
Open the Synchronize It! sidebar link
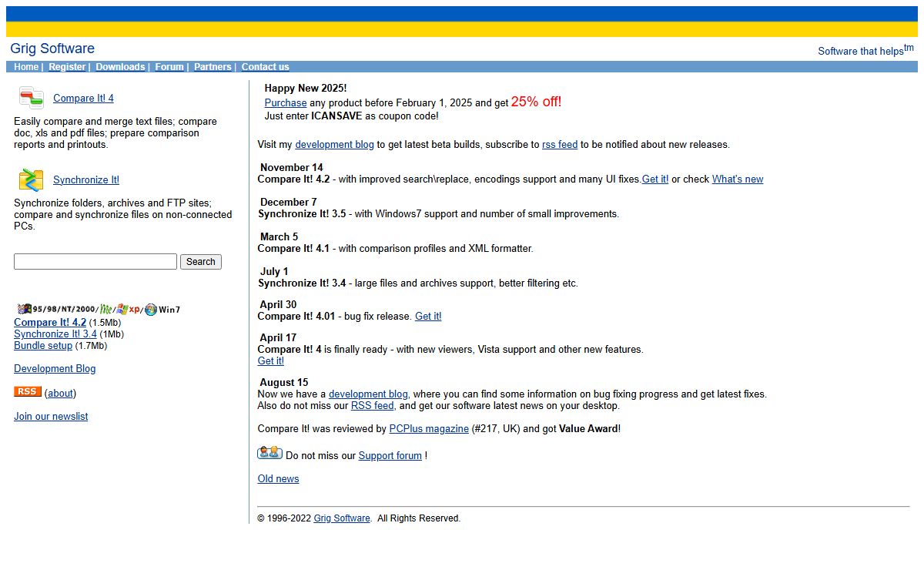point(86,180)
